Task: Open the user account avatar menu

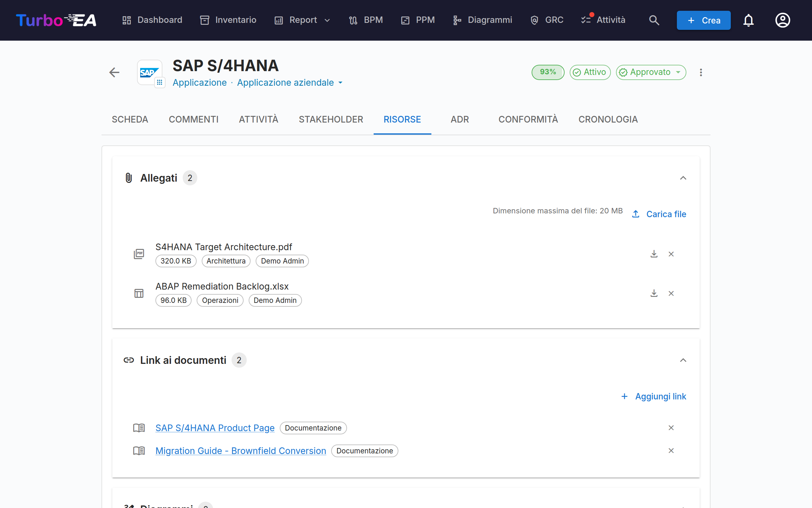Action: click(x=783, y=20)
